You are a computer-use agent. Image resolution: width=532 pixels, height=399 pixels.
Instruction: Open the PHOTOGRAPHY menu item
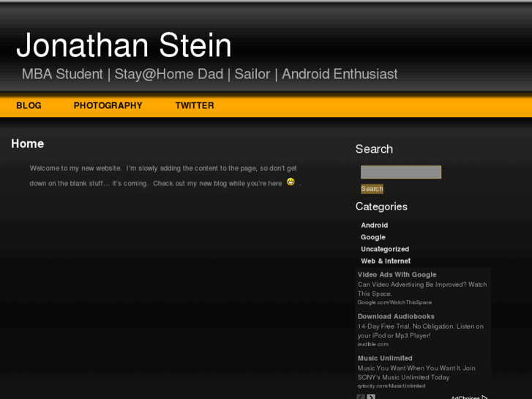click(108, 105)
